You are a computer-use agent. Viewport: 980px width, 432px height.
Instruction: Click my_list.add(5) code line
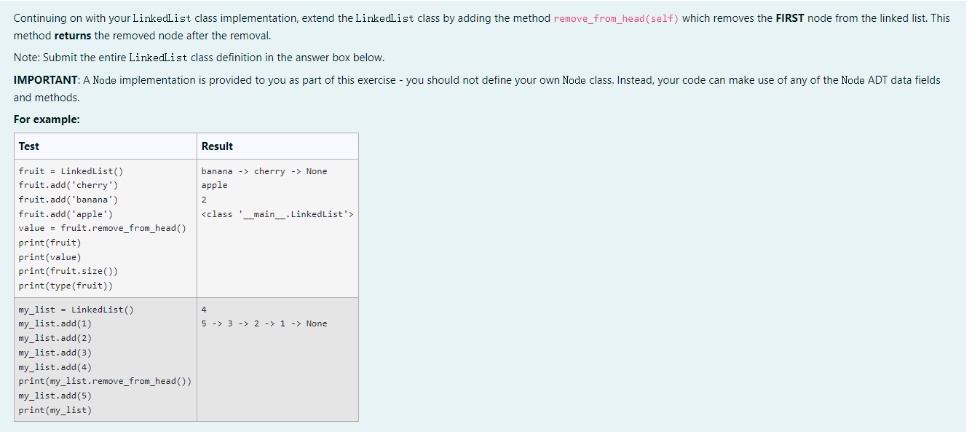coord(56,395)
